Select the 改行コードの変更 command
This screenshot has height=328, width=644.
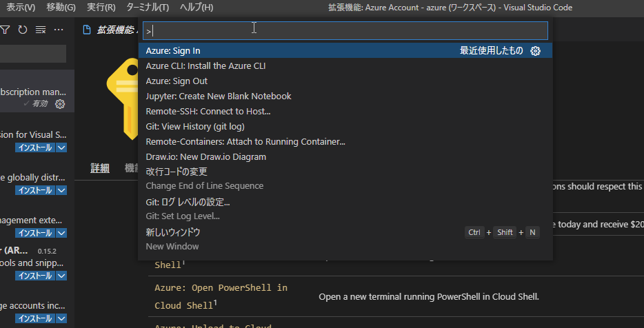[x=345, y=178]
